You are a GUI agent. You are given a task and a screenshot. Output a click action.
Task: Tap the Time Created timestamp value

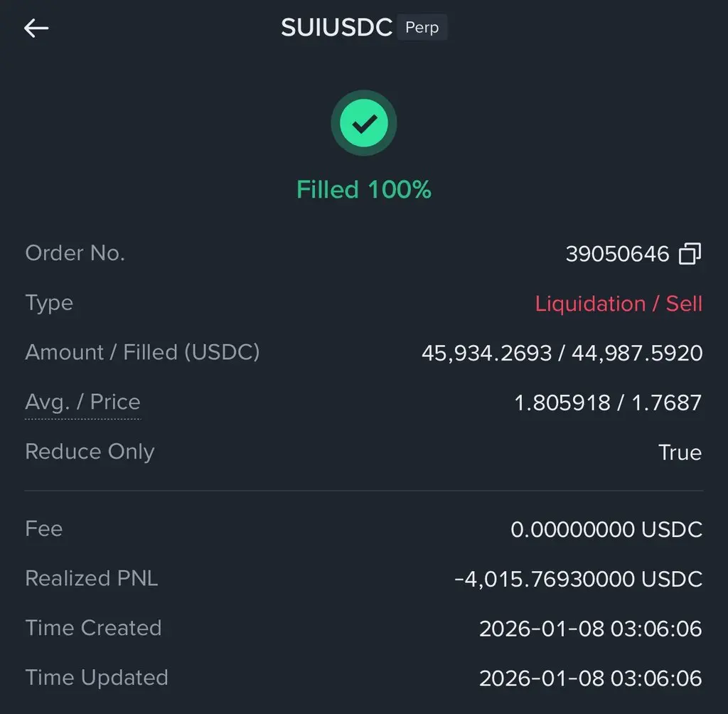[591, 629]
